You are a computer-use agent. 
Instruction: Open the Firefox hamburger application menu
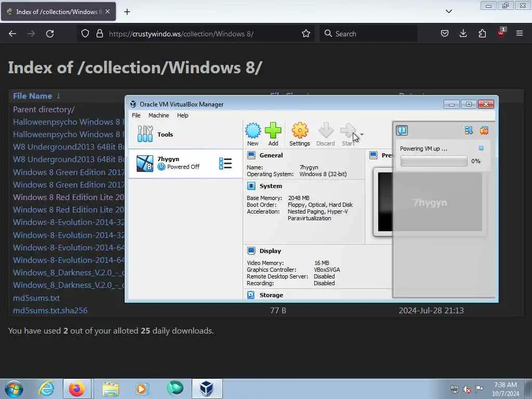point(520,34)
